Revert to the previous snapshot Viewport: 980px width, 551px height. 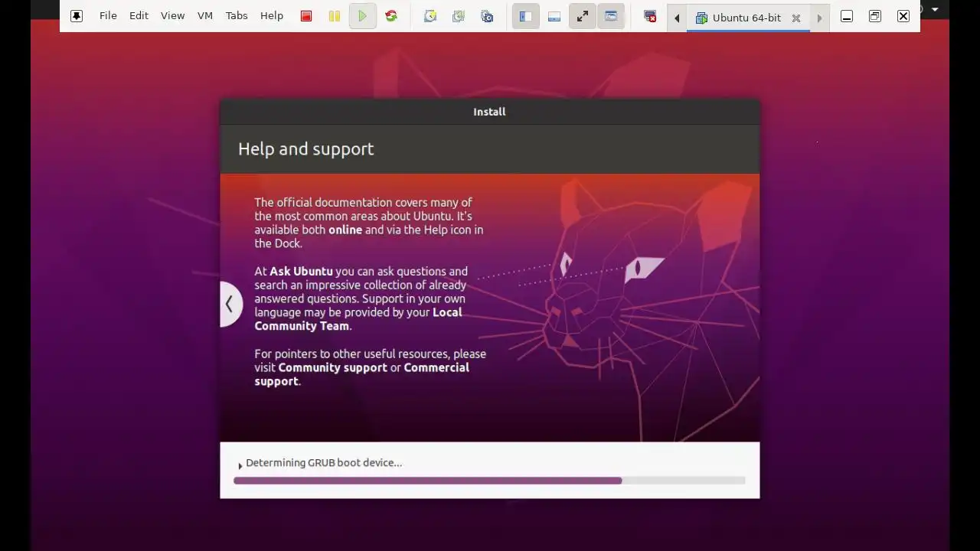point(459,16)
